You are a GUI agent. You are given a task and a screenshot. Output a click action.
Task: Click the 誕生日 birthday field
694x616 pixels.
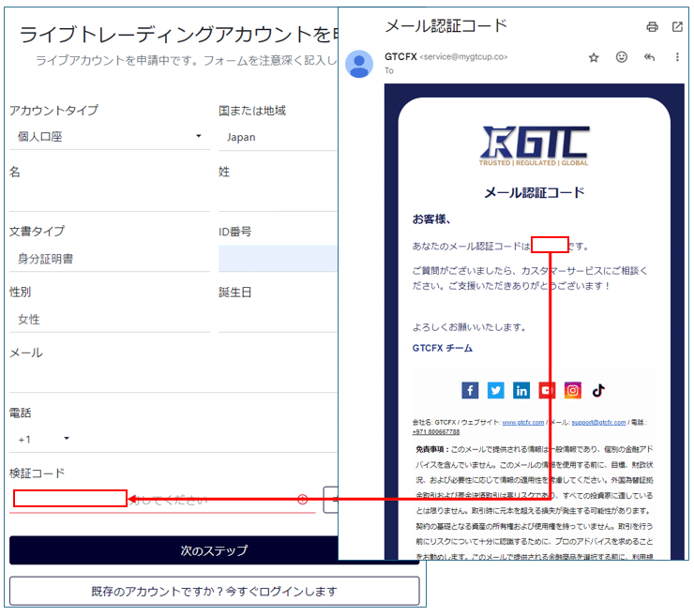point(278,319)
